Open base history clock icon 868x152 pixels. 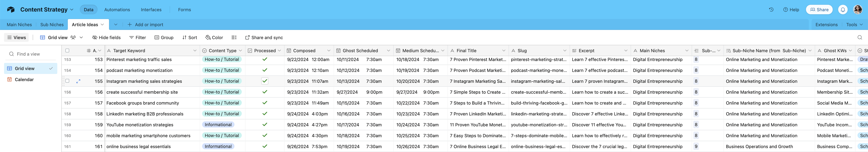click(771, 10)
